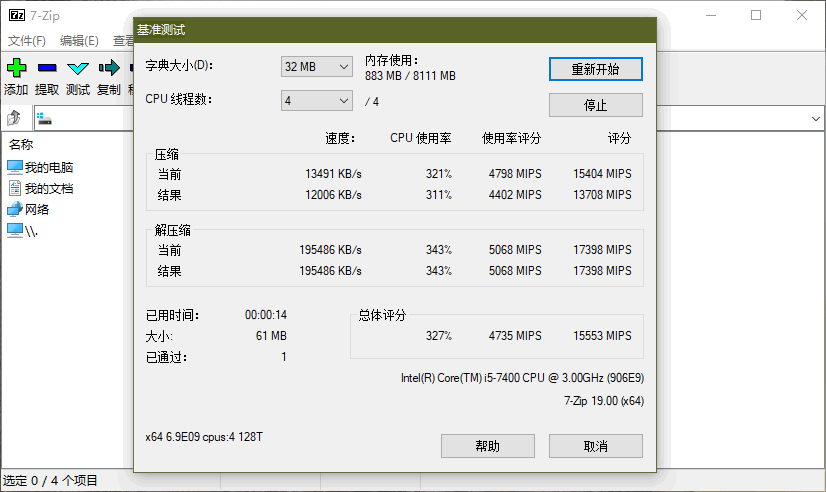Click the up-one-level folder icon
This screenshot has width=826, height=492.
click(x=15, y=118)
